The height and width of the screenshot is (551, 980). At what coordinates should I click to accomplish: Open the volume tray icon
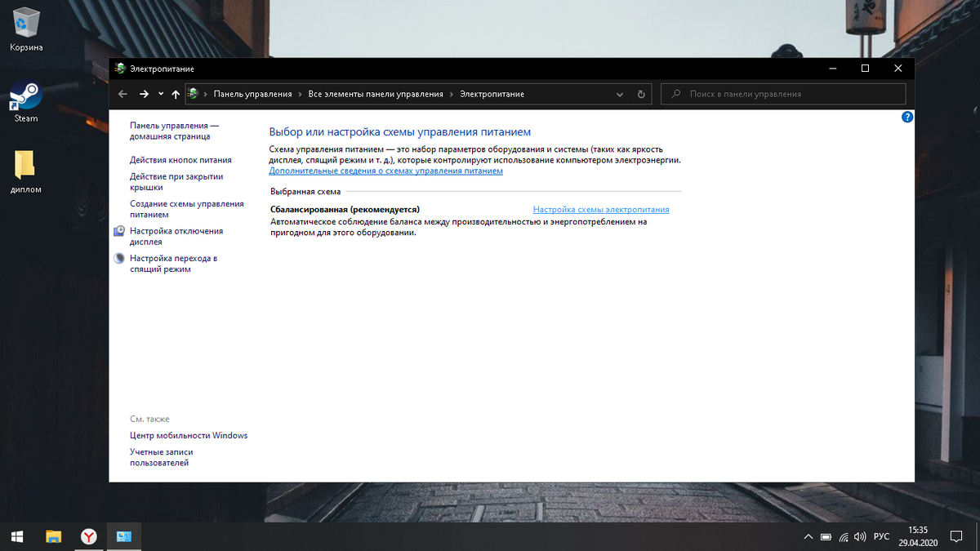coord(859,537)
